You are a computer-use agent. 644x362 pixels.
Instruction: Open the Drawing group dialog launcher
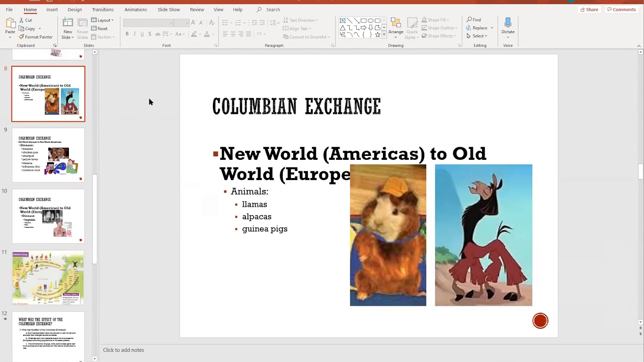click(x=459, y=46)
